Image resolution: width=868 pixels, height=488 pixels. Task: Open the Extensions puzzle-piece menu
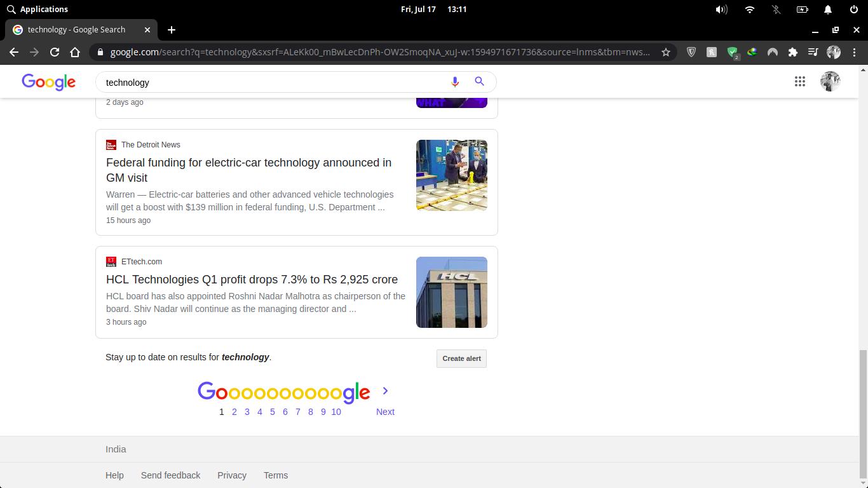pos(793,52)
